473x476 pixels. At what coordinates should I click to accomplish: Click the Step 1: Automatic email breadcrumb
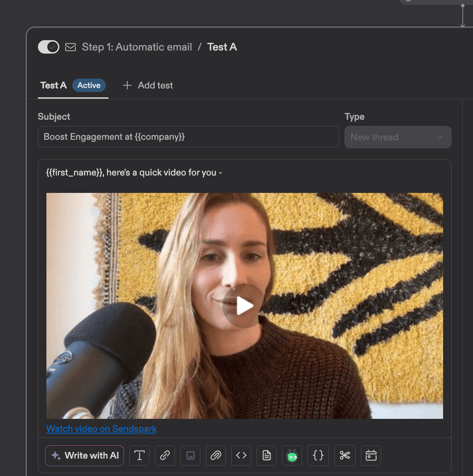(x=137, y=47)
